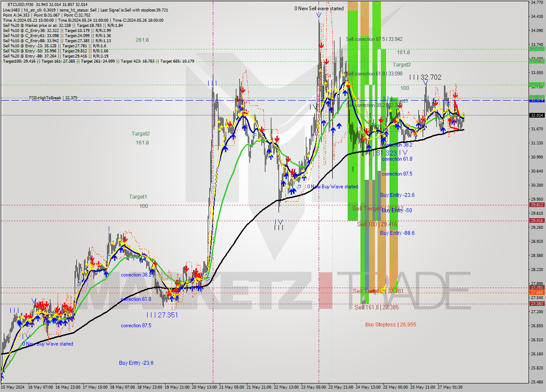This screenshot has width=546, height=392.
Task: Click 'Buy Entry -88.6' label
Action: (x=397, y=233)
